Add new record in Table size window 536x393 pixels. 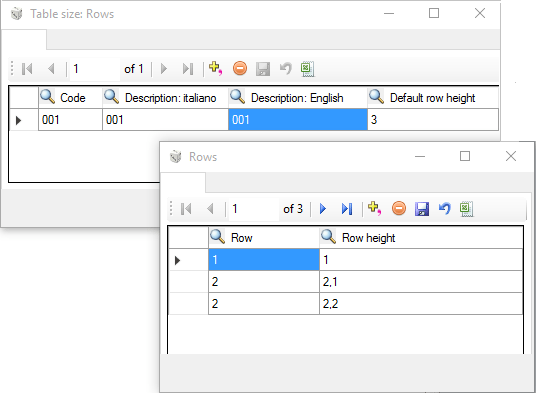[215, 68]
